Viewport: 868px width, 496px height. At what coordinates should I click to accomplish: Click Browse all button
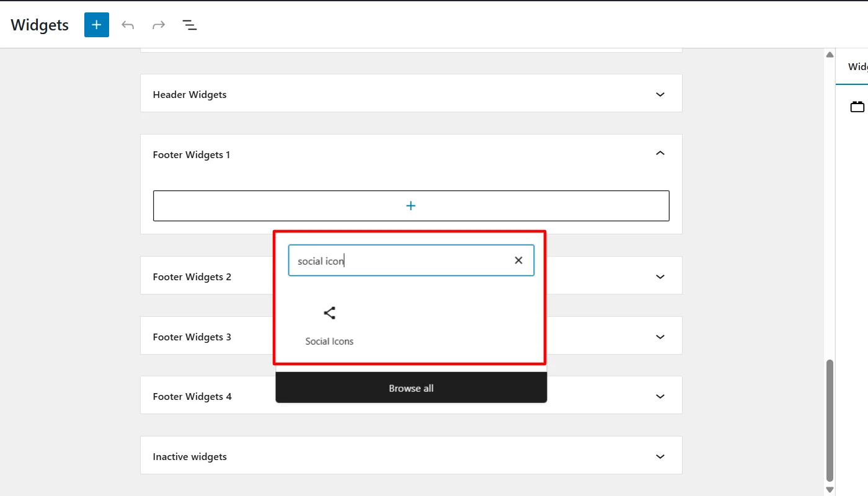click(411, 388)
